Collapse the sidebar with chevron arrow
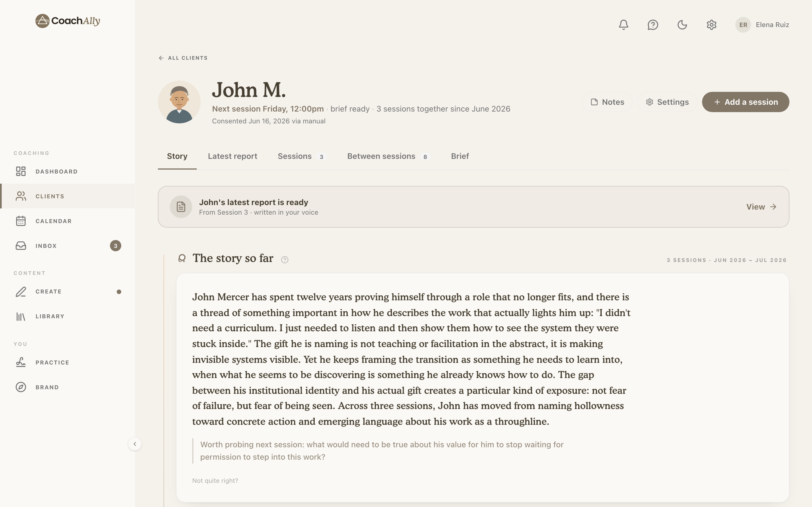 click(135, 444)
